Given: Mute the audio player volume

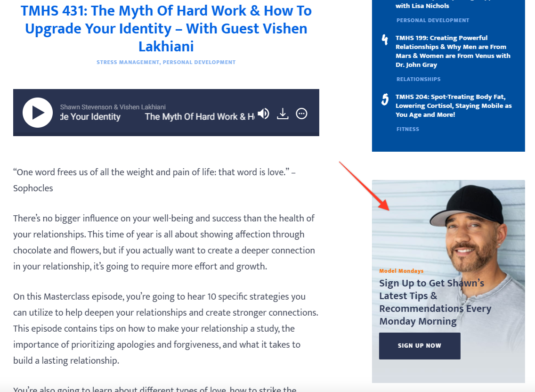Looking at the screenshot, I should [x=264, y=114].
